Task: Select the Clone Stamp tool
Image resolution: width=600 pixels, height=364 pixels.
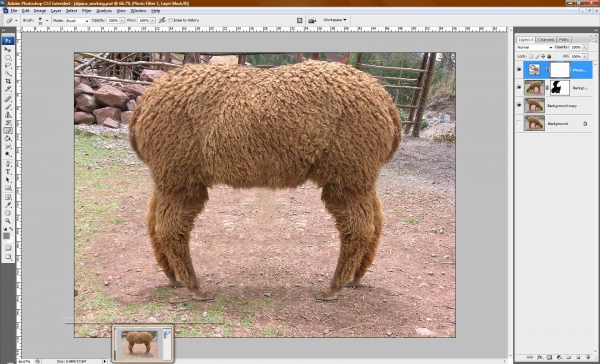Action: [x=8, y=115]
